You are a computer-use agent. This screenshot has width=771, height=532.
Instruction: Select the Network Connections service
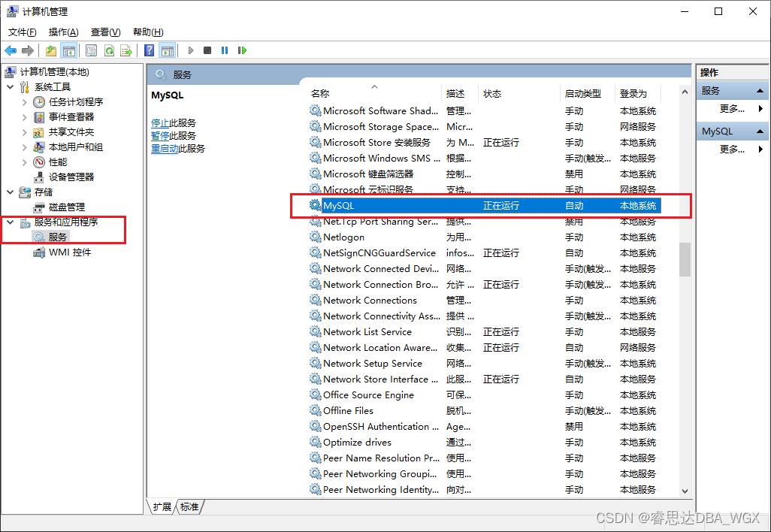pos(485,301)
